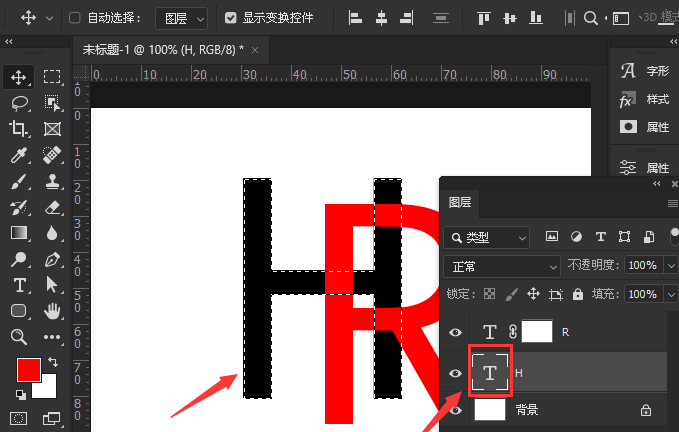
Task: Choose the Eraser tool
Action: click(x=53, y=207)
